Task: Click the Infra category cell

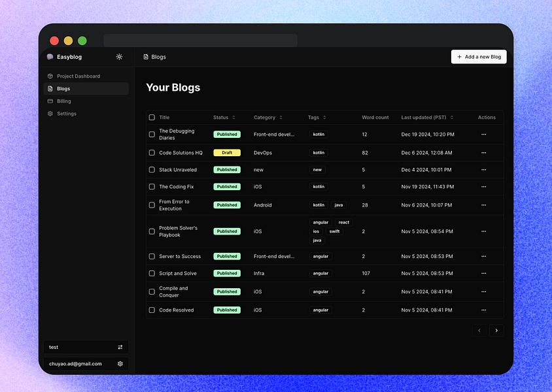Action: 259,273
